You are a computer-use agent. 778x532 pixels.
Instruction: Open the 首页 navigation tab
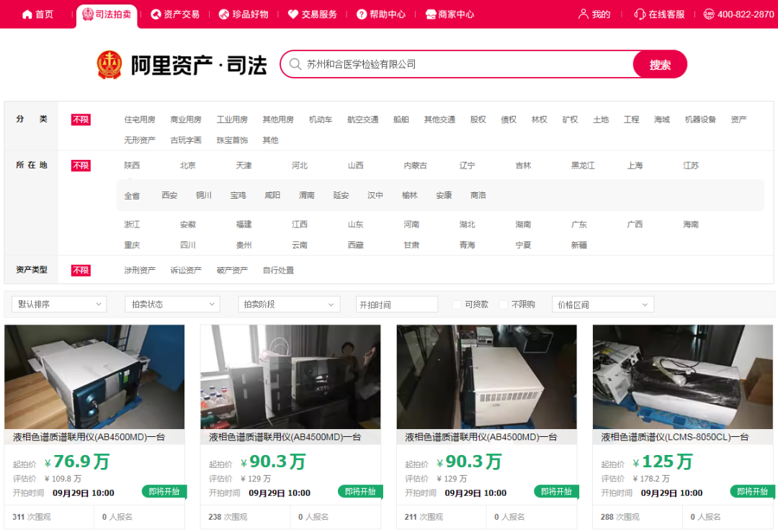tap(38, 14)
